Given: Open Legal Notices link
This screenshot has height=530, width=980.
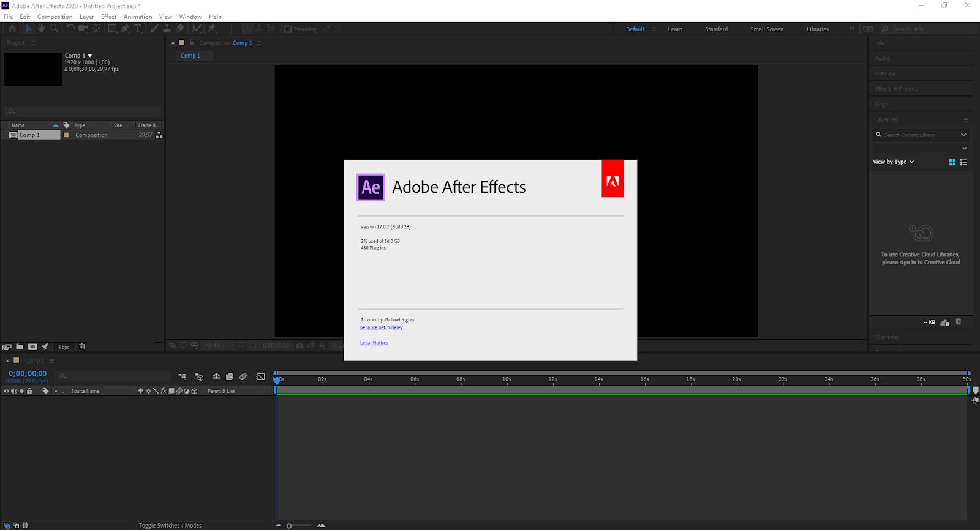Looking at the screenshot, I should (x=374, y=343).
